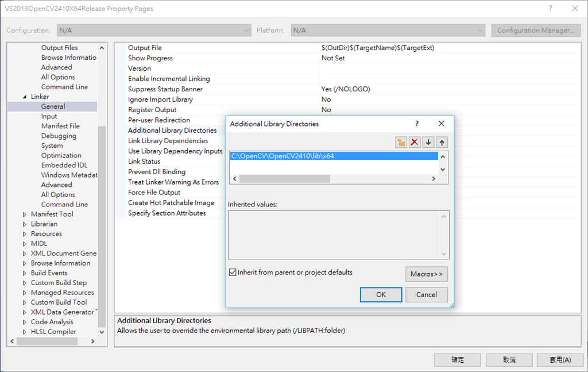The image size is (588, 372).
Task: Expand the XML Data Generator node
Action: [25, 312]
